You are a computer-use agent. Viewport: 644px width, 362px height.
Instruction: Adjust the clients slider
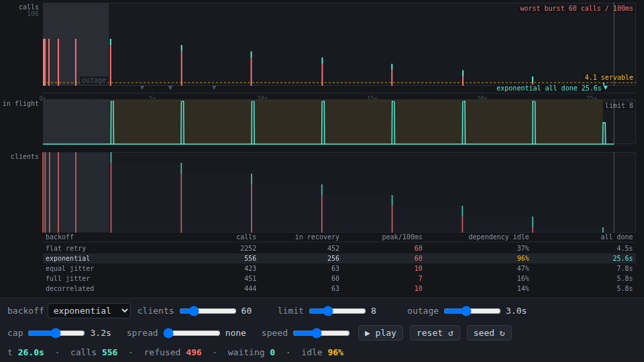point(208,311)
